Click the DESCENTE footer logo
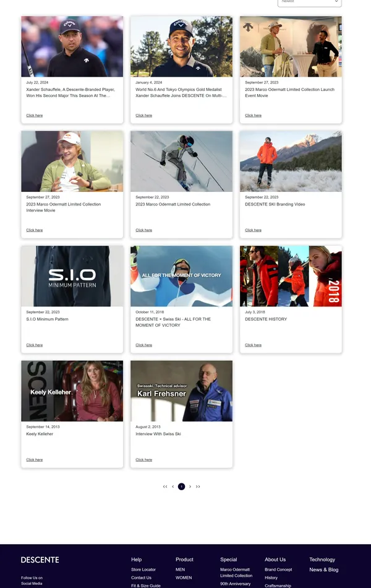Image resolution: width=371 pixels, height=588 pixels. [x=40, y=560]
